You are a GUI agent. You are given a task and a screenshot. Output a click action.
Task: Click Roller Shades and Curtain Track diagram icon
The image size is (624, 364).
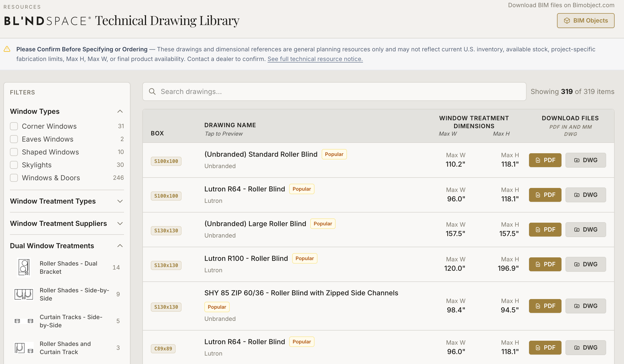click(x=24, y=348)
